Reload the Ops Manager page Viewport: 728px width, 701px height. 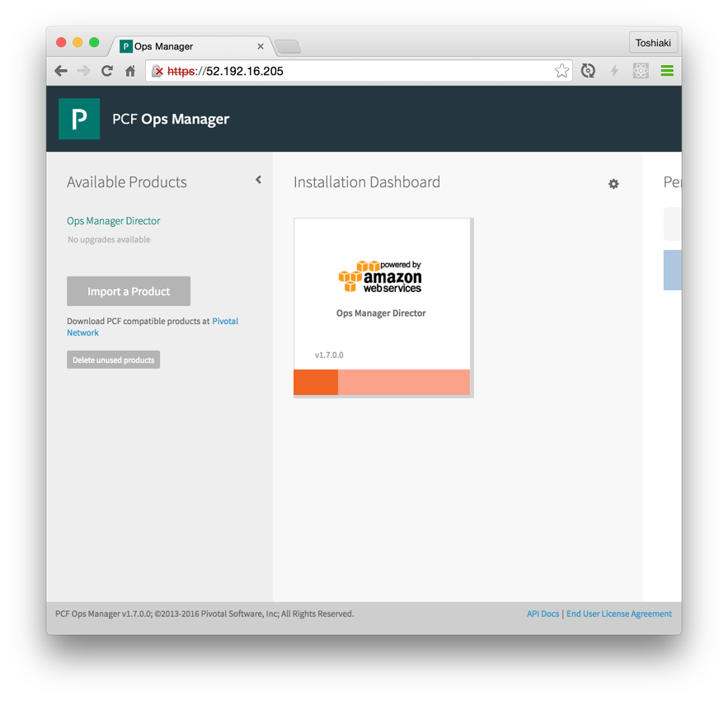(x=107, y=71)
